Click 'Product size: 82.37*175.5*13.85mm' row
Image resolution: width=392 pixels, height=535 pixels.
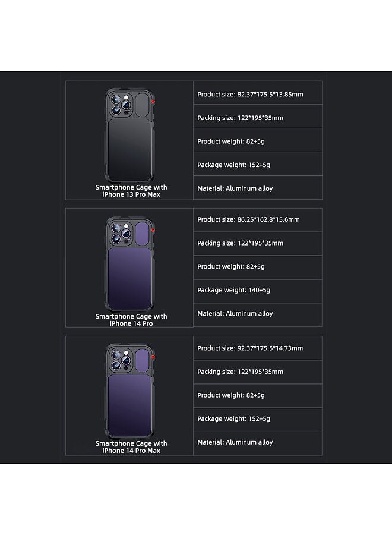click(258, 93)
